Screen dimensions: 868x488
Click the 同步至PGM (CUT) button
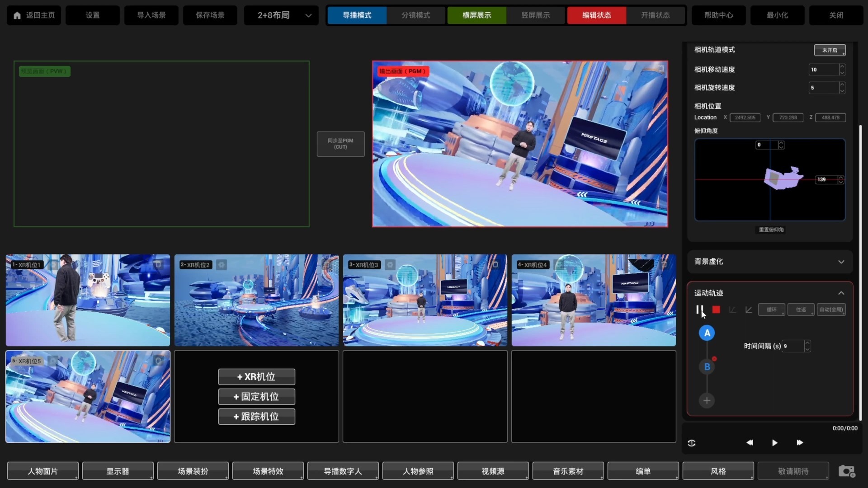pos(340,144)
